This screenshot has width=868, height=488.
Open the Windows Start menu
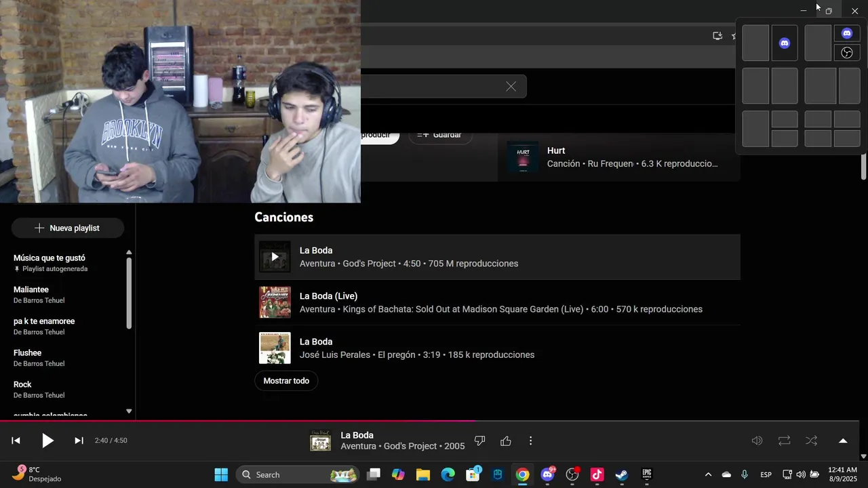tap(221, 474)
